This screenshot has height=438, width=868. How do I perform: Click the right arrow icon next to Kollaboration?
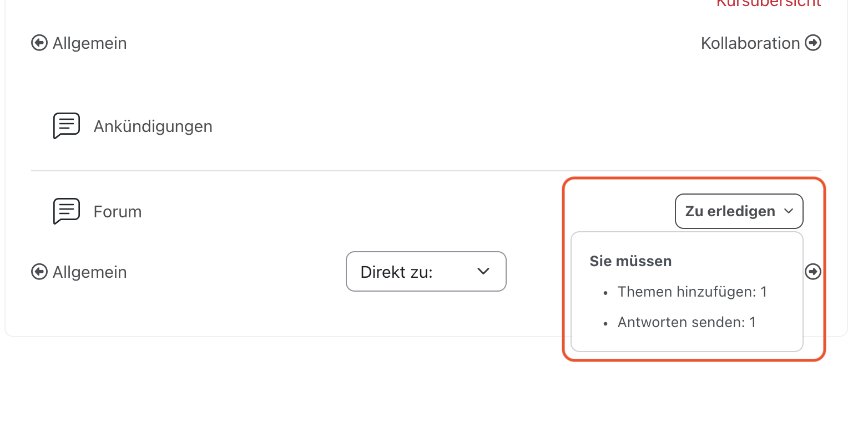click(x=813, y=43)
